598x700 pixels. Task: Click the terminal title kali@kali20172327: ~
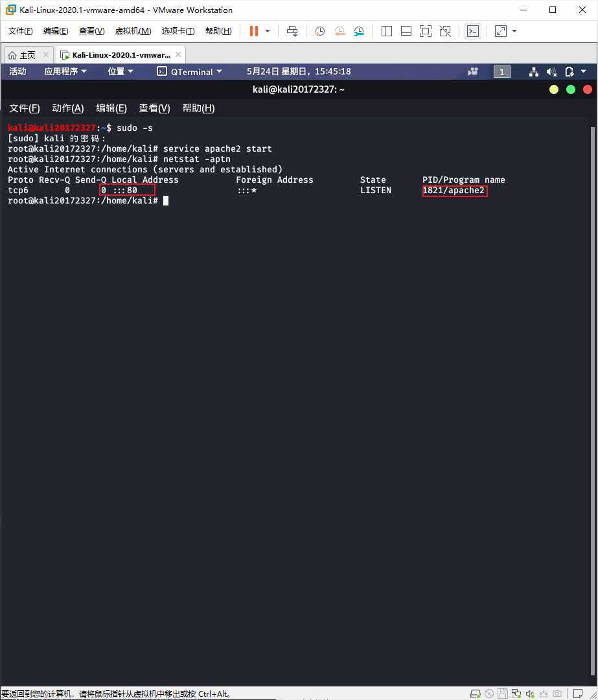299,89
